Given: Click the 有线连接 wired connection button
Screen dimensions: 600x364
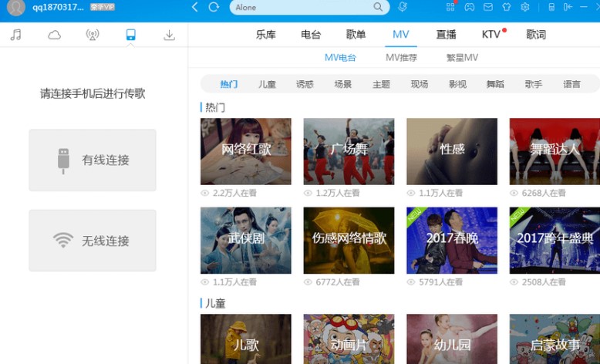Looking at the screenshot, I should 93,160.
